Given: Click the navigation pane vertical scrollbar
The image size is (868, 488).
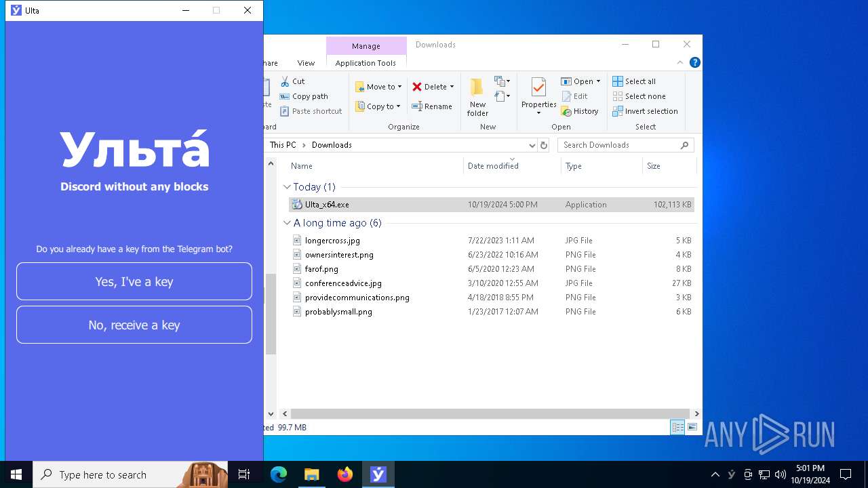Looking at the screenshot, I should click(271, 314).
